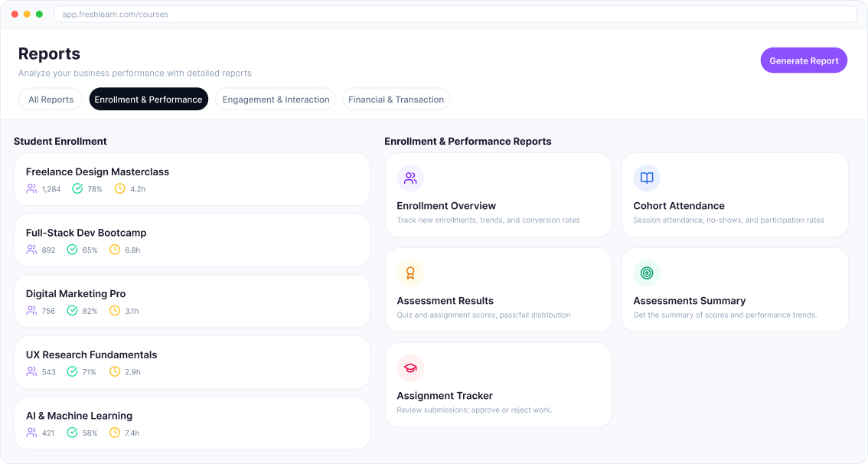
Task: Click clock icon in Digital Marketing Pro card
Action: point(115,311)
